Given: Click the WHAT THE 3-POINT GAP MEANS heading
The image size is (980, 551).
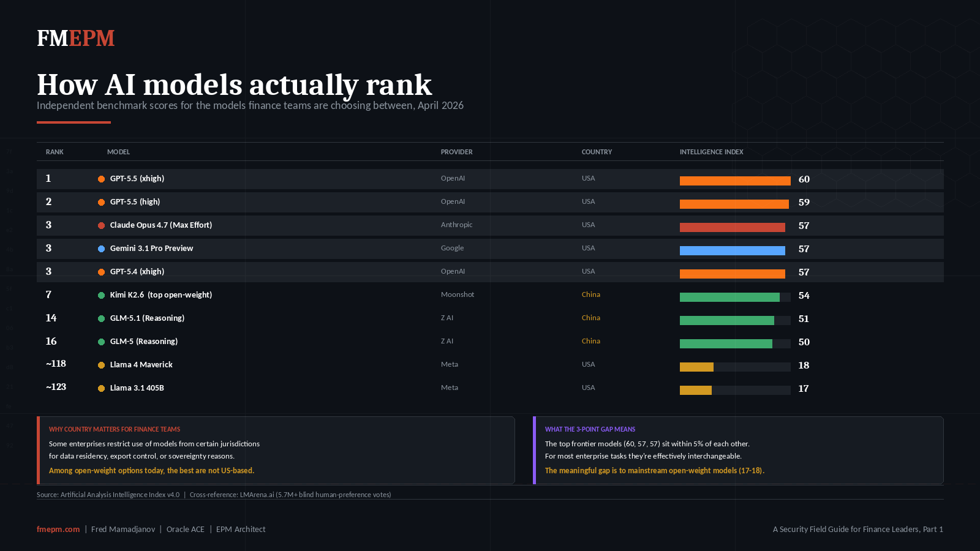Looking at the screenshot, I should pyautogui.click(x=590, y=429).
